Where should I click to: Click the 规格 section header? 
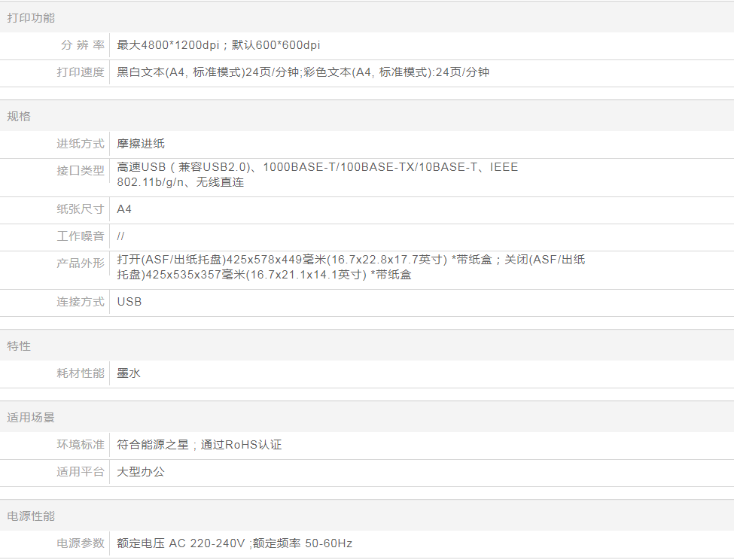pos(19,117)
